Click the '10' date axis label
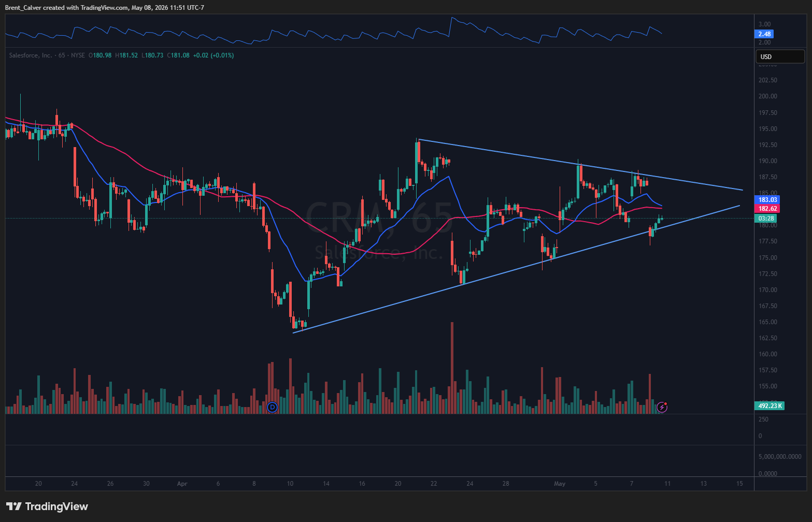 (290, 484)
